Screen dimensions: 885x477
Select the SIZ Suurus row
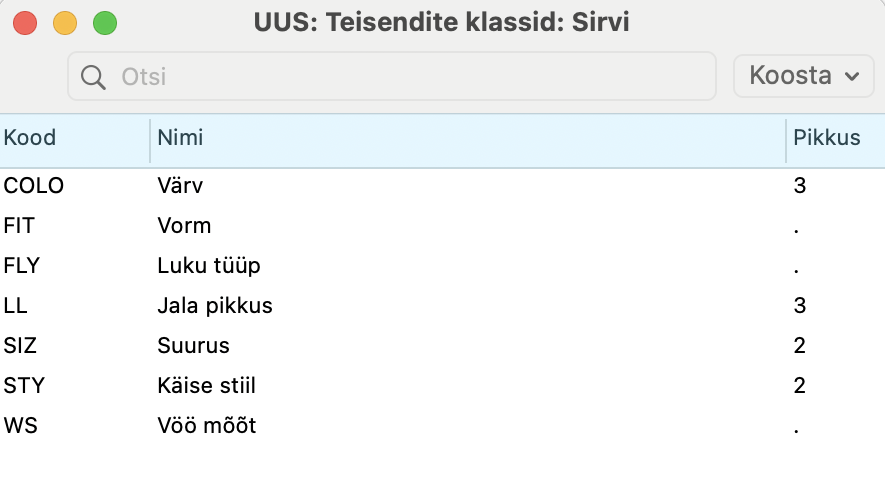pyautogui.click(x=442, y=345)
